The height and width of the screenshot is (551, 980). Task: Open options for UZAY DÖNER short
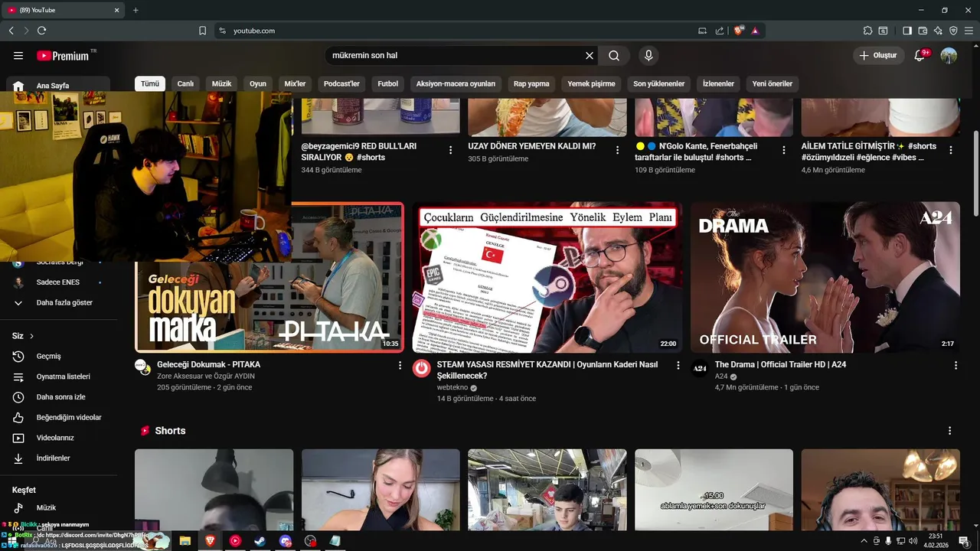pos(617,150)
